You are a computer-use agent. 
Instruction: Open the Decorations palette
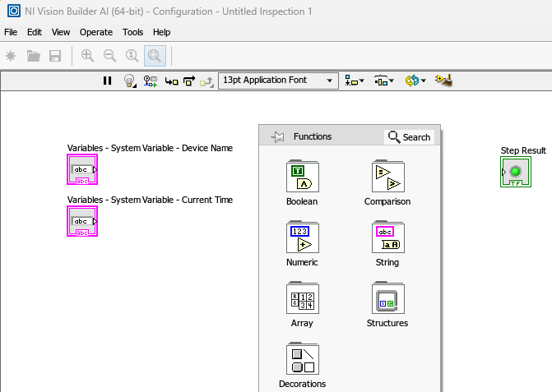(303, 358)
